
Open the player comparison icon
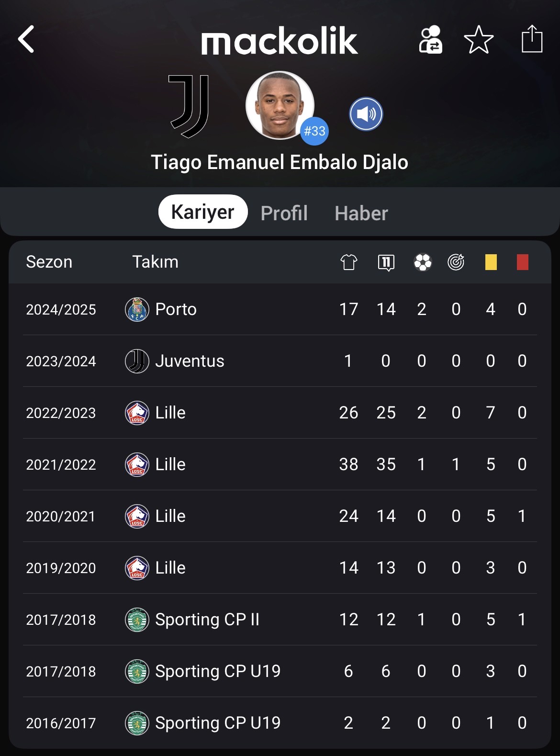[x=430, y=39]
